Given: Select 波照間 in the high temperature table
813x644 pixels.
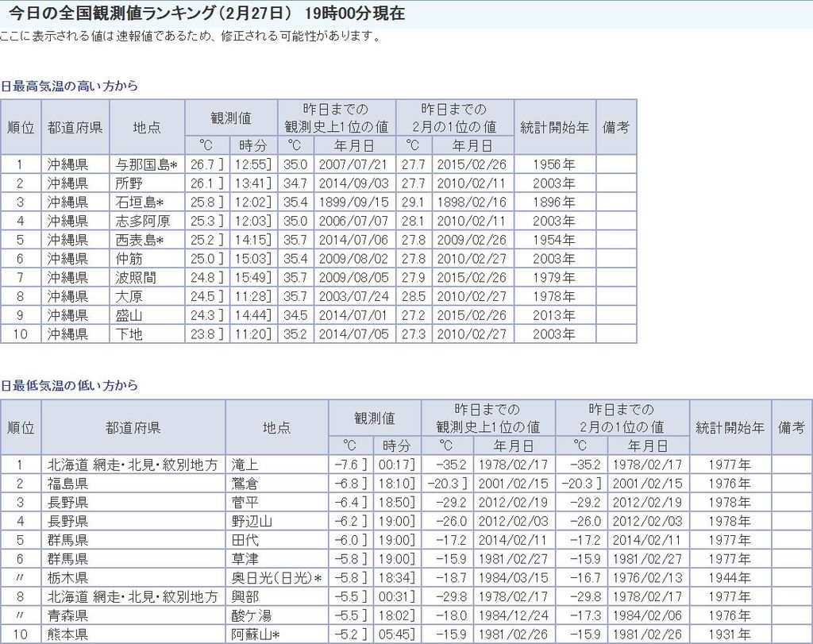Looking at the screenshot, I should (134, 277).
